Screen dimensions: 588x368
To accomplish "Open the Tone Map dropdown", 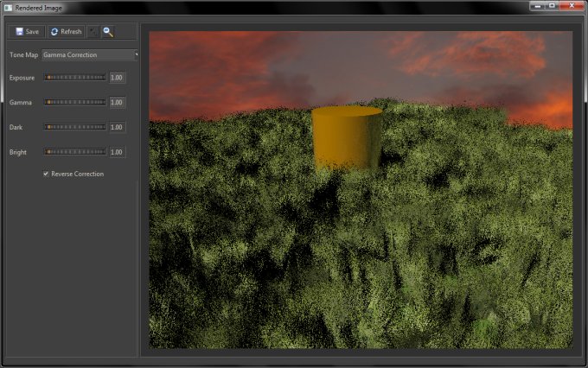I will pyautogui.click(x=90, y=54).
